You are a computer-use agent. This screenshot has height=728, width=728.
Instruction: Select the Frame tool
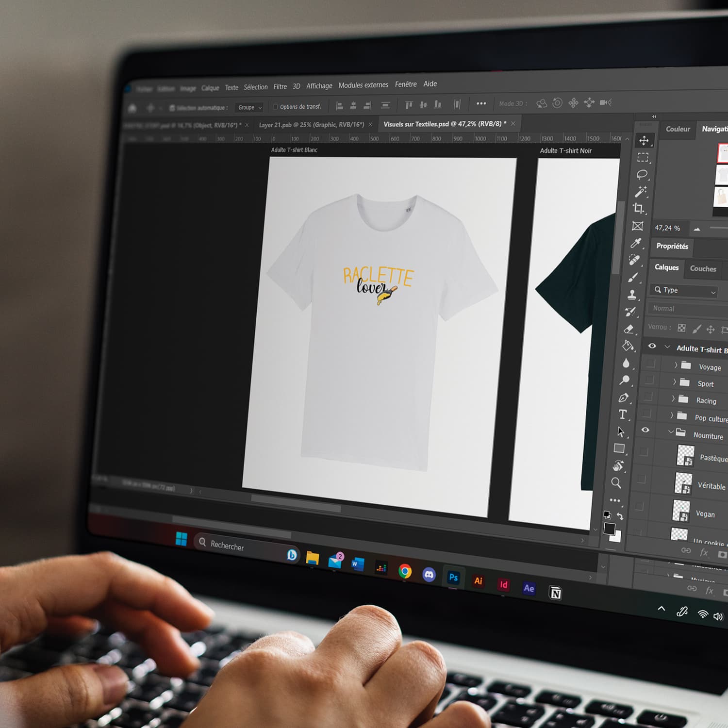click(x=638, y=226)
